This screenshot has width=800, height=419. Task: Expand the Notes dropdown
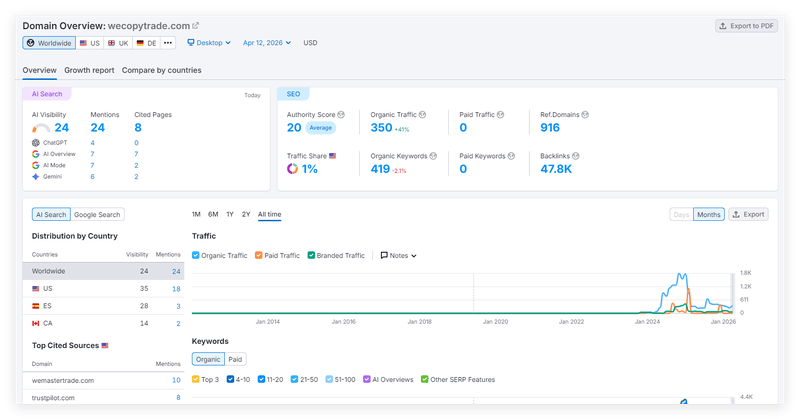coord(398,256)
